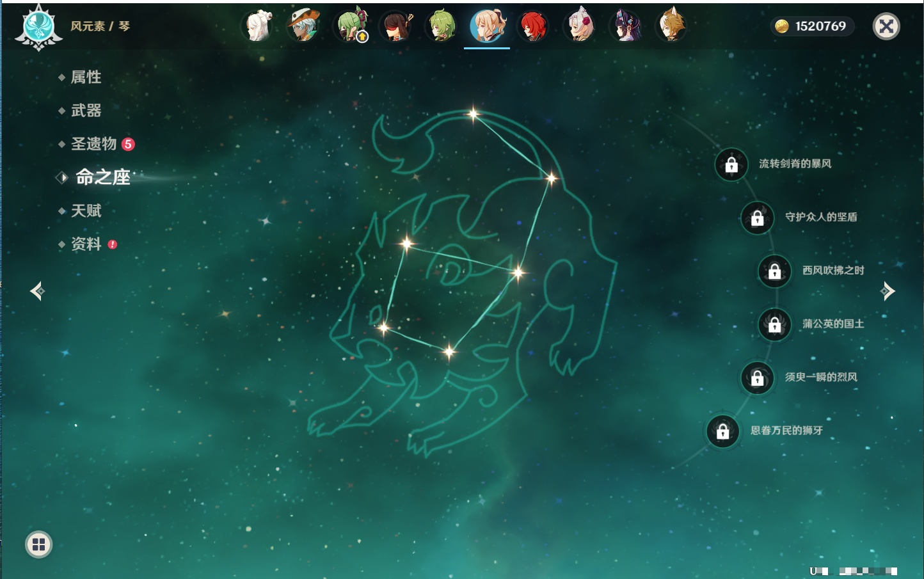Click lock icon for 西风吹拂之时
Screen dimensions: 924x579
click(775, 271)
